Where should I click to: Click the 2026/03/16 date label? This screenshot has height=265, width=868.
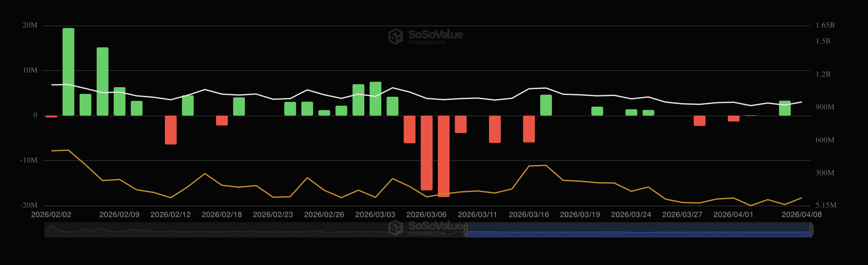(528, 215)
